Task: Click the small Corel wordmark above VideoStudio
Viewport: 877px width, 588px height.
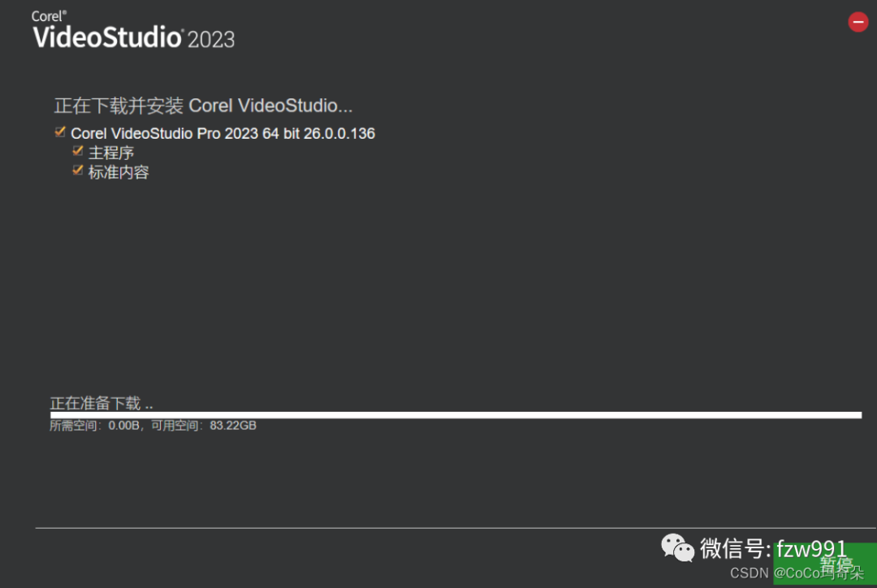Action: (49, 16)
